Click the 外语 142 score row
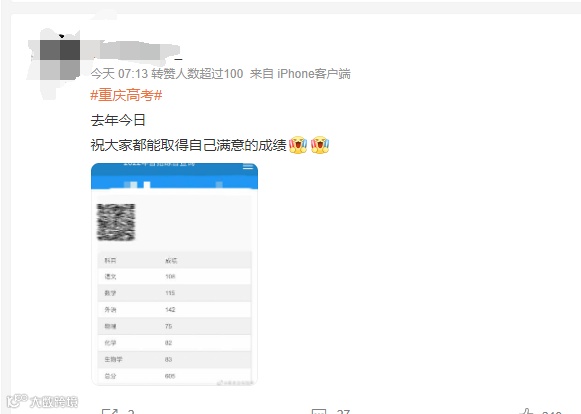This screenshot has width=581, height=414. tap(174, 309)
